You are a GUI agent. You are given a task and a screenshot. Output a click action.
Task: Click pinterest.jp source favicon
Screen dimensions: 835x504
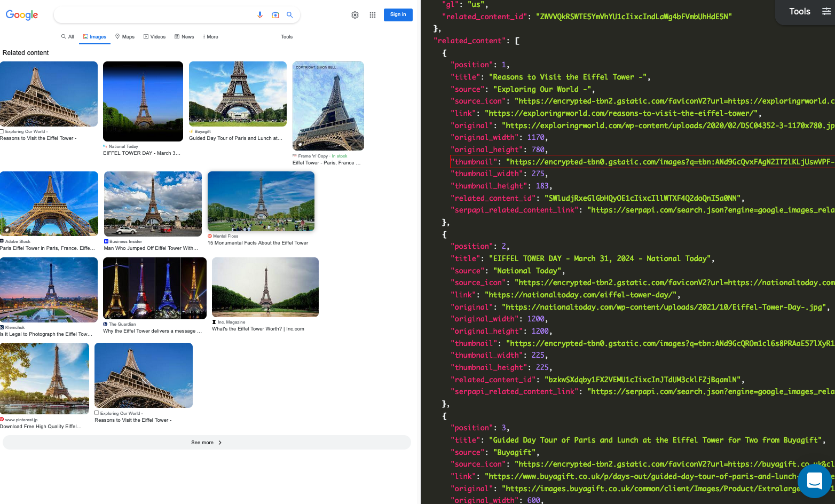2,420
